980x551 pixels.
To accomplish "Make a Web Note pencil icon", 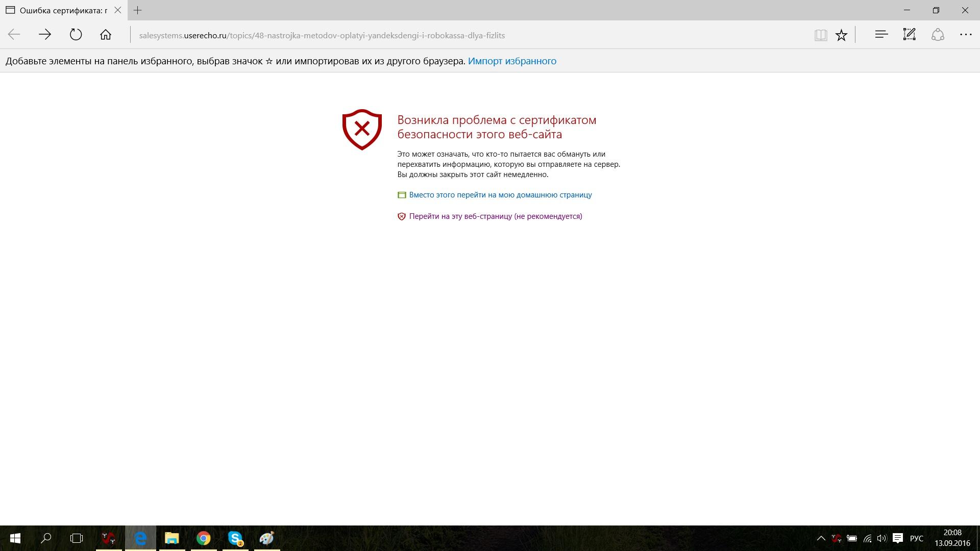I will (909, 35).
